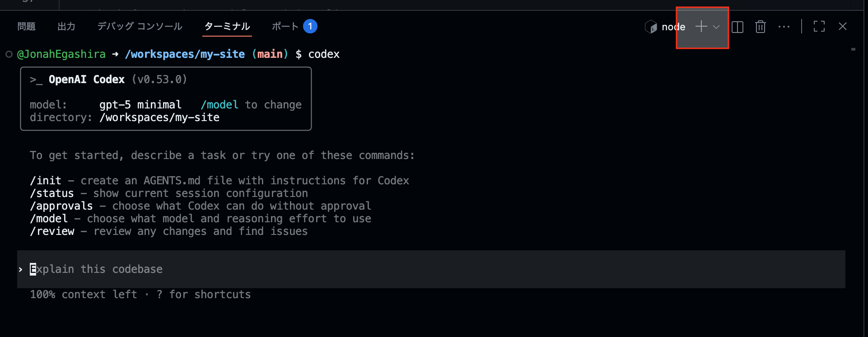Open the new terminal launch profile selector
Screen dimensions: 868x337
coord(716,27)
